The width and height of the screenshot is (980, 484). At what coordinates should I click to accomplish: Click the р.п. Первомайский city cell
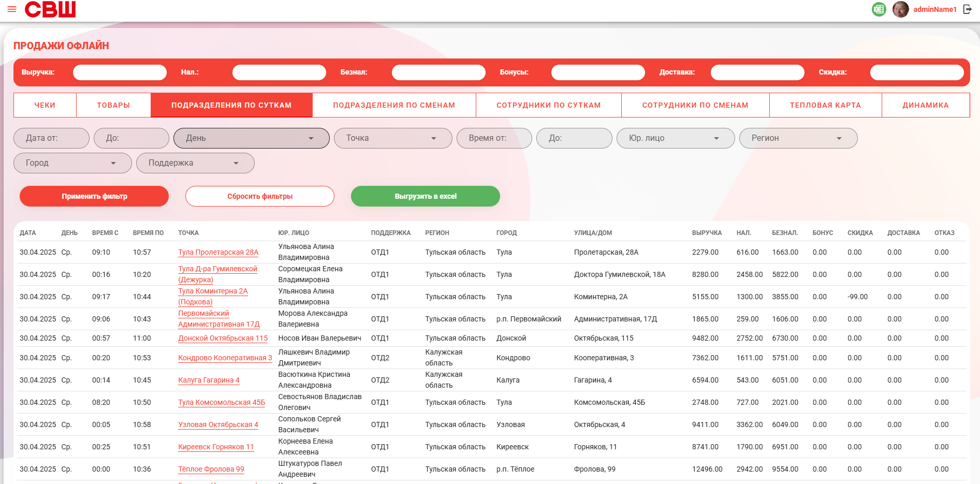pyautogui.click(x=529, y=319)
